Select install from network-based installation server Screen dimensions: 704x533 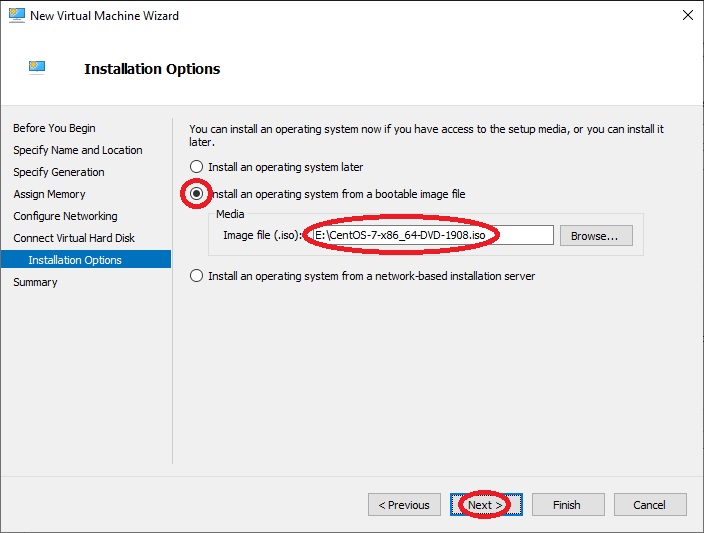196,276
